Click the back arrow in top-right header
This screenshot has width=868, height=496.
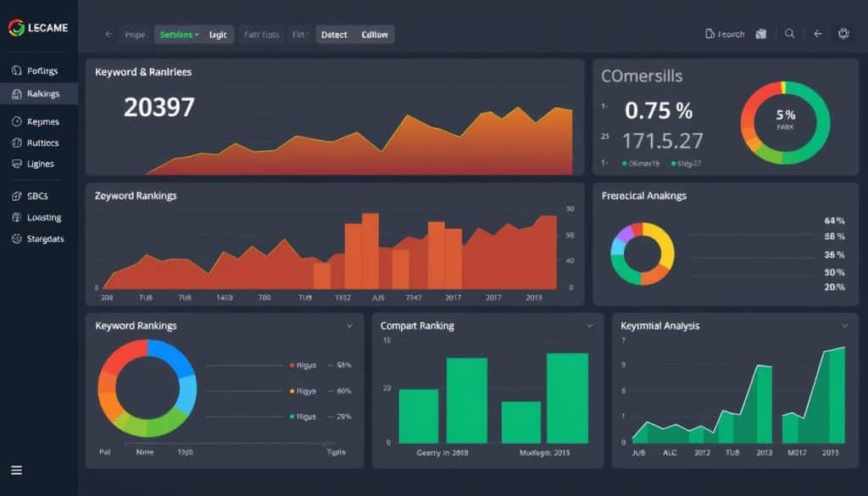[x=818, y=34]
